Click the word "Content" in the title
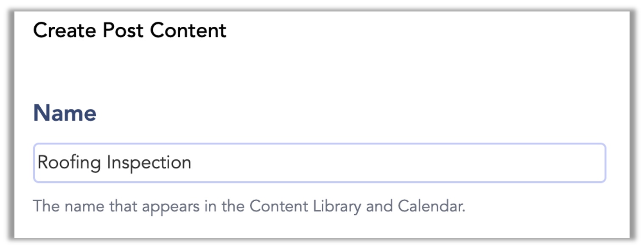Image resolution: width=644 pixels, height=248 pixels. 188,31
